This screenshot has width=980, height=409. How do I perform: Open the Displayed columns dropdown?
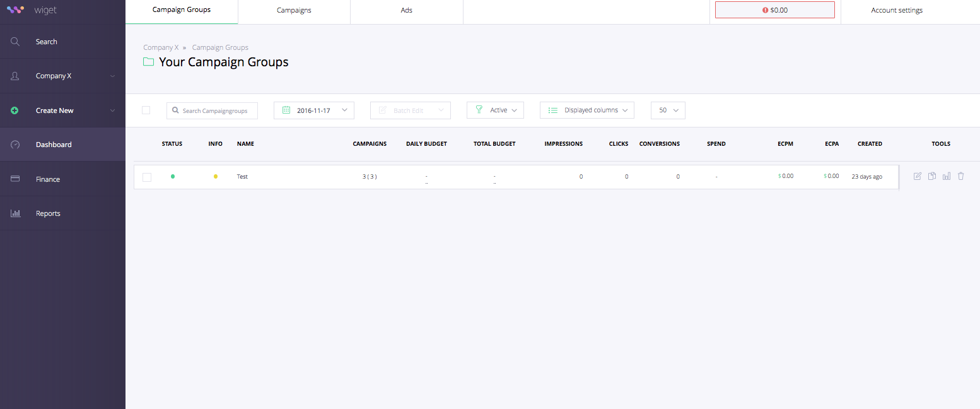point(586,110)
